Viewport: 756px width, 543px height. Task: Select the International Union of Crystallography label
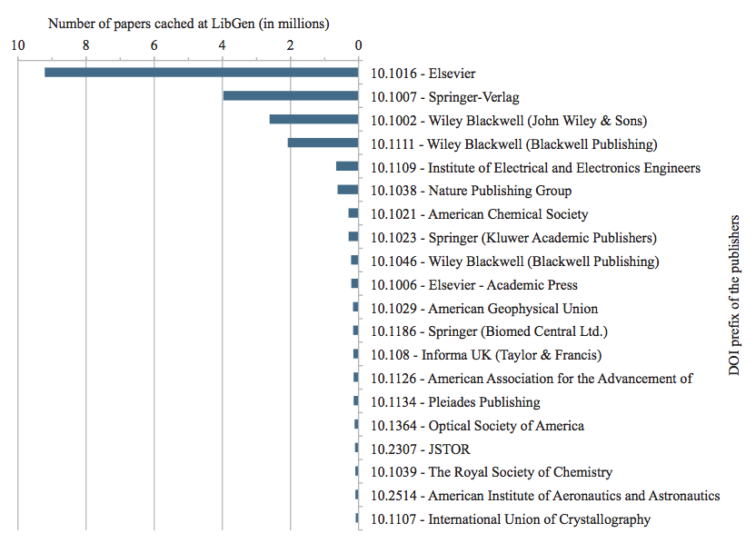pyautogui.click(x=511, y=519)
